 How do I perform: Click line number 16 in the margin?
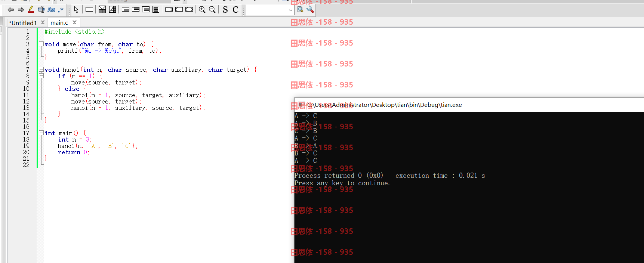(x=26, y=127)
